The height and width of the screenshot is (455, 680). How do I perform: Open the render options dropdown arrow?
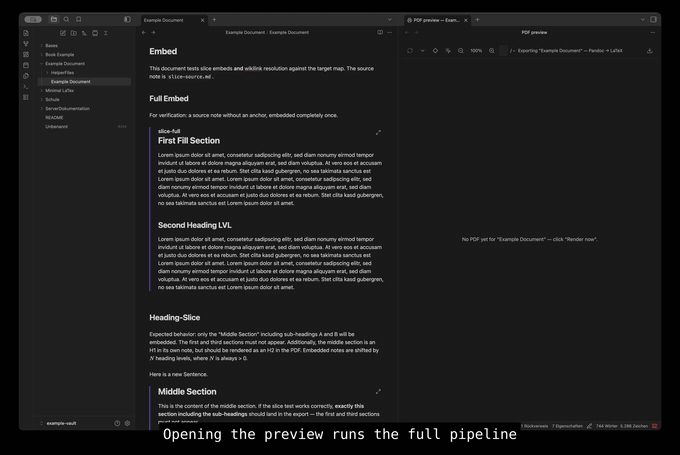pos(422,51)
